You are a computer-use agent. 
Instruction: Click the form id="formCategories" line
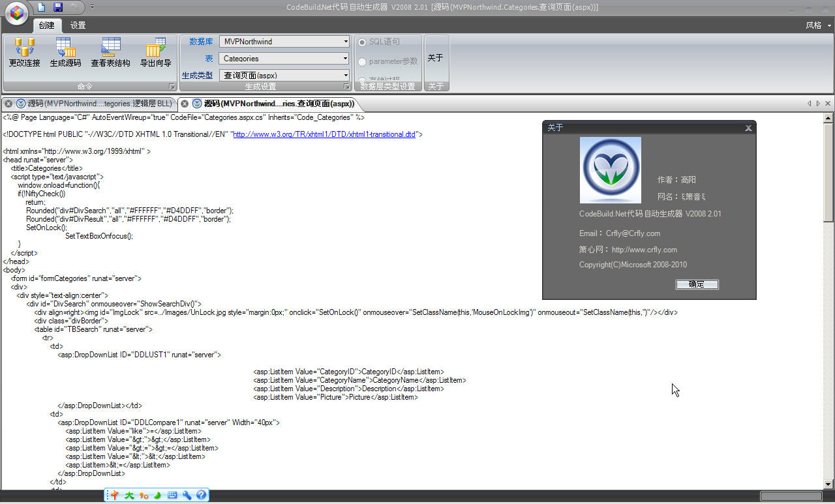(76, 278)
